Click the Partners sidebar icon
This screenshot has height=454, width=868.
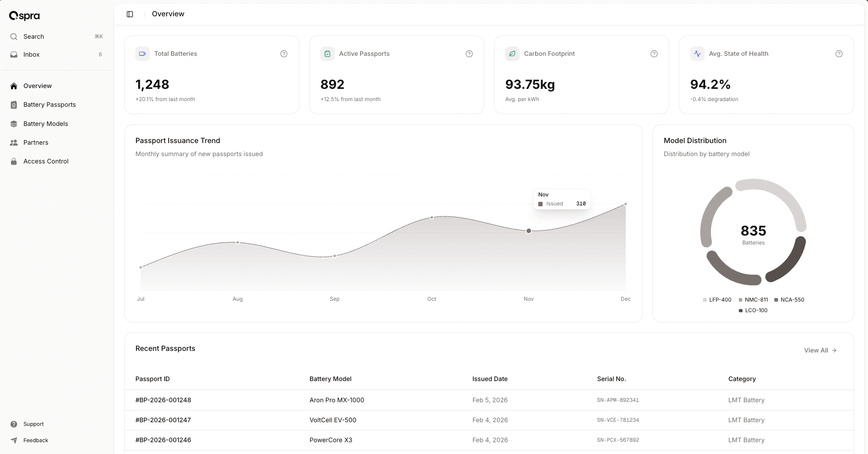[x=13, y=142]
